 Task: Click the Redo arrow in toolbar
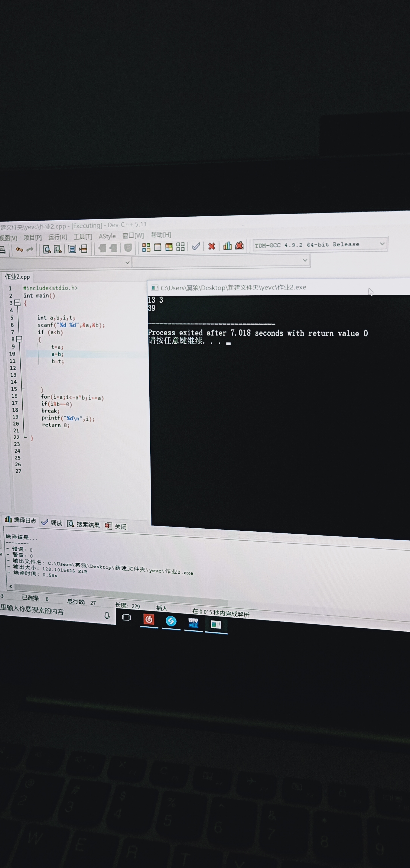click(x=30, y=249)
